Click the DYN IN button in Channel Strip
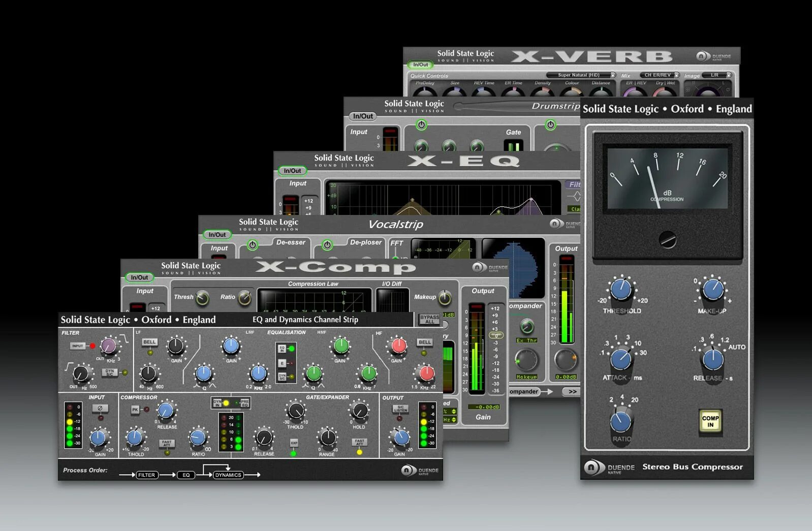The width and height of the screenshot is (812, 531). [217, 403]
